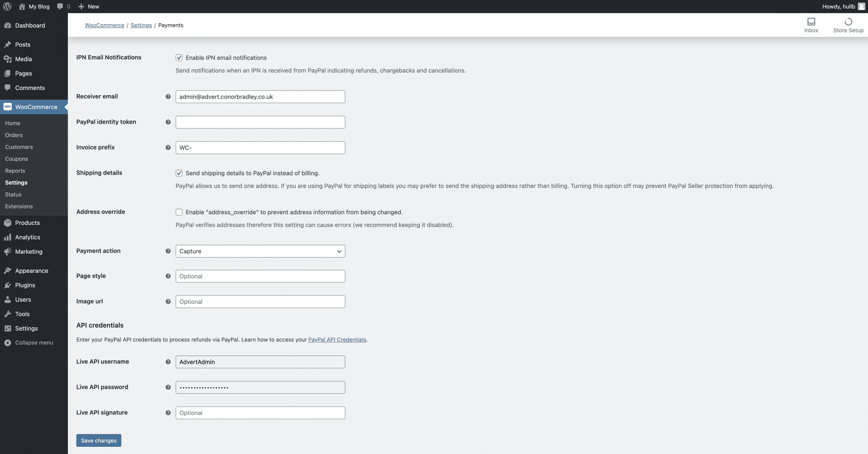This screenshot has height=454, width=868.
Task: Click the help icon beside Payment action
Action: tap(168, 251)
